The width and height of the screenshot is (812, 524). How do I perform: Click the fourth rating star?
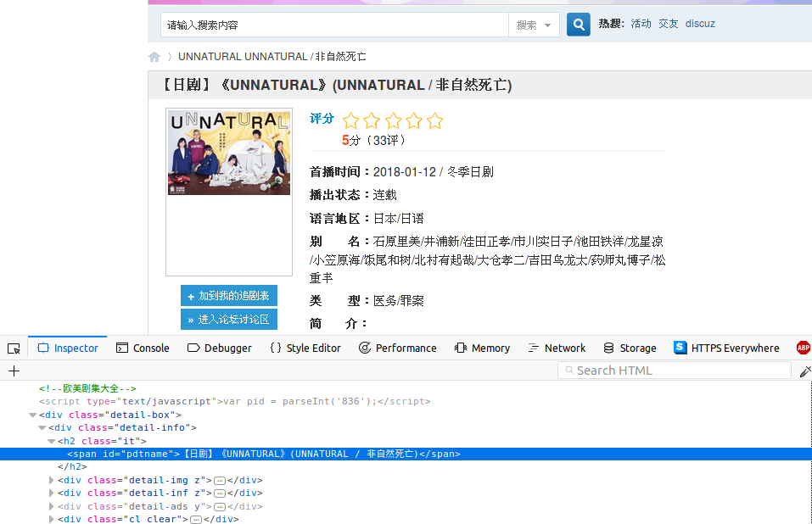click(414, 121)
